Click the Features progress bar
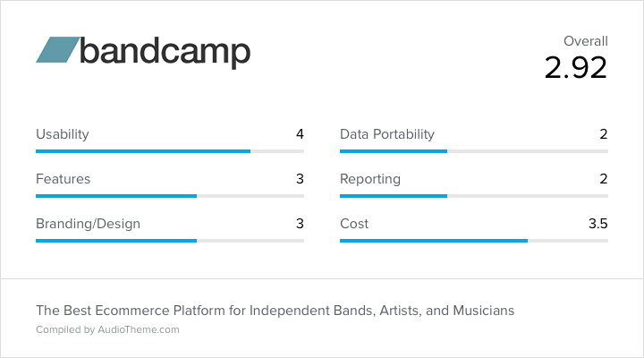Image resolution: width=644 pixels, height=358 pixels. tap(170, 196)
